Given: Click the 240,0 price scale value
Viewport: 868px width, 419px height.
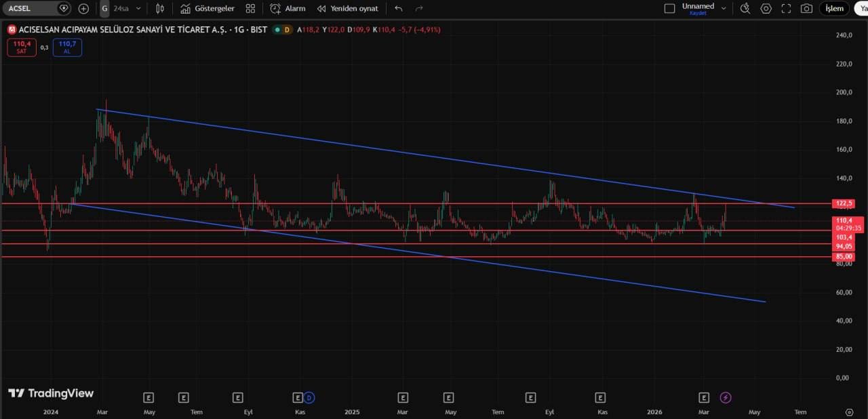Looking at the screenshot, I should [844, 35].
